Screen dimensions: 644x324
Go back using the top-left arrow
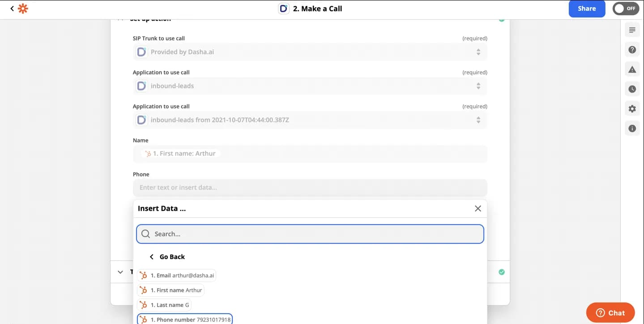[x=12, y=9]
